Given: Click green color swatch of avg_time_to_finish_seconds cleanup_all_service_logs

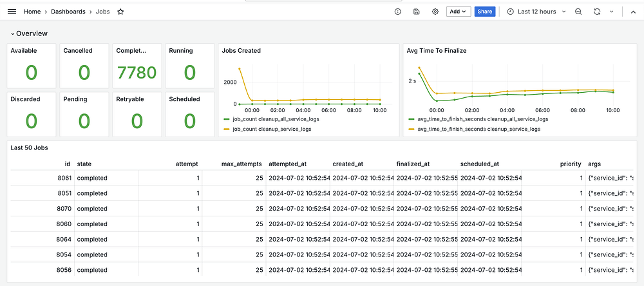Looking at the screenshot, I should pos(411,119).
